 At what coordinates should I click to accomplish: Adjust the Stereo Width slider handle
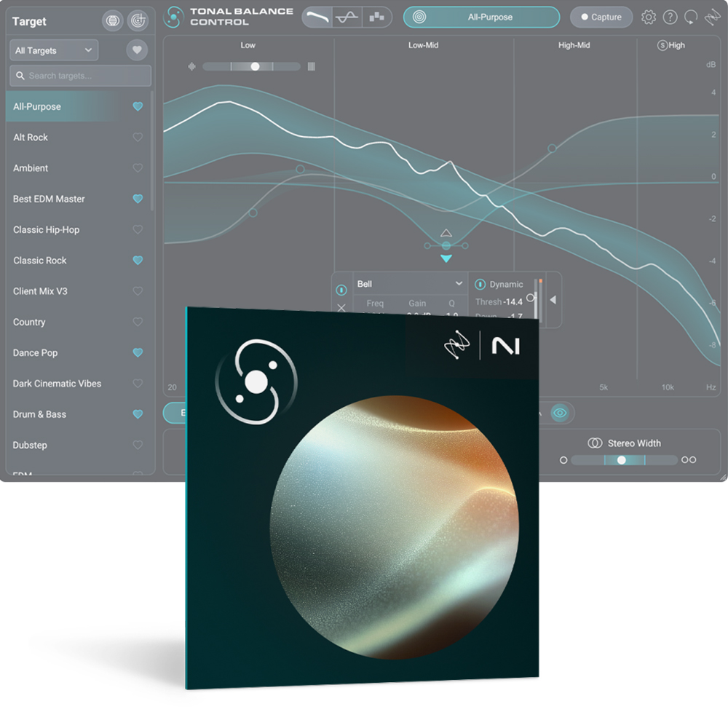[x=621, y=460]
